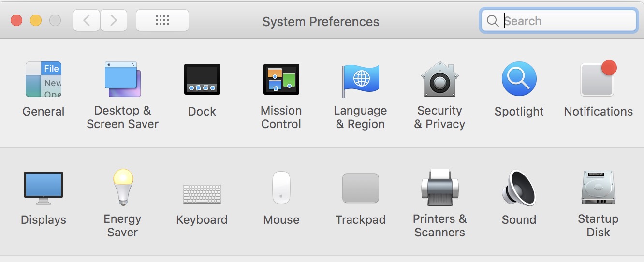Viewport: 644px width, 262px height.
Task: Open Language & Region pane
Action: (x=361, y=79)
